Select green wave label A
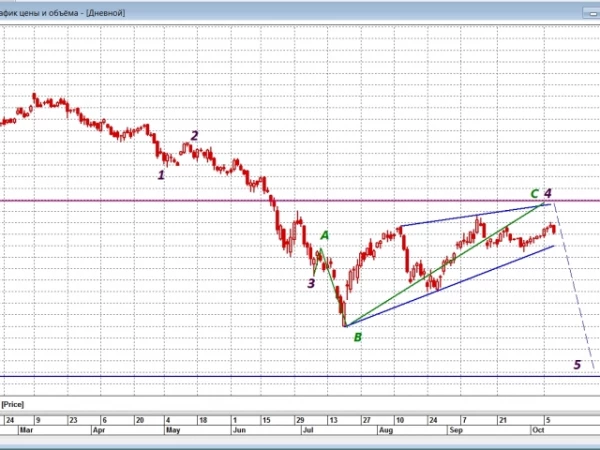The height and width of the screenshot is (450, 600). (324, 235)
